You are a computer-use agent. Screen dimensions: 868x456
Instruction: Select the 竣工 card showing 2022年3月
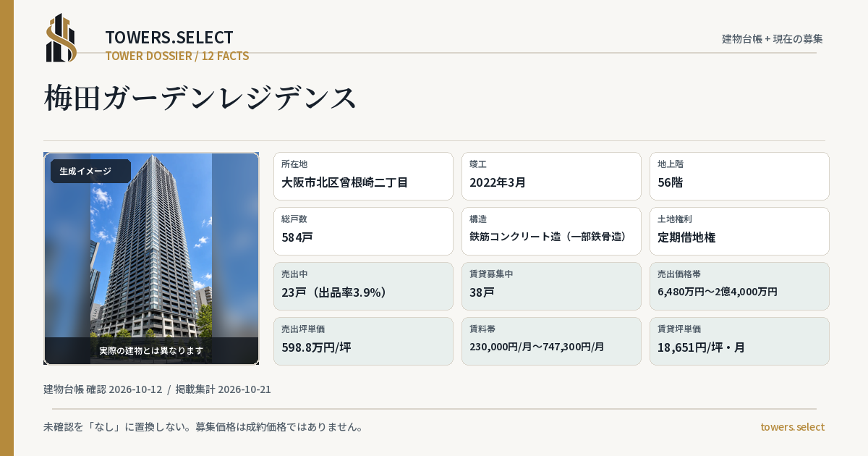point(551,176)
